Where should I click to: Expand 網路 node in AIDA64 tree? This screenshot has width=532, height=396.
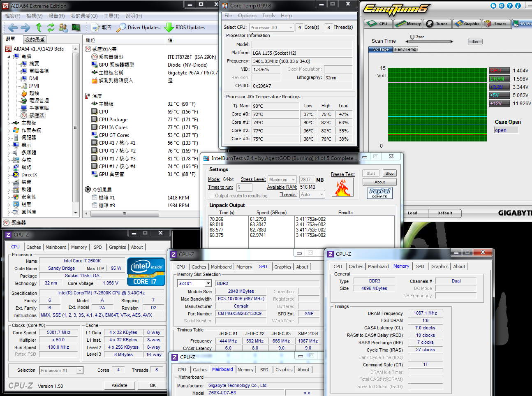point(9,167)
